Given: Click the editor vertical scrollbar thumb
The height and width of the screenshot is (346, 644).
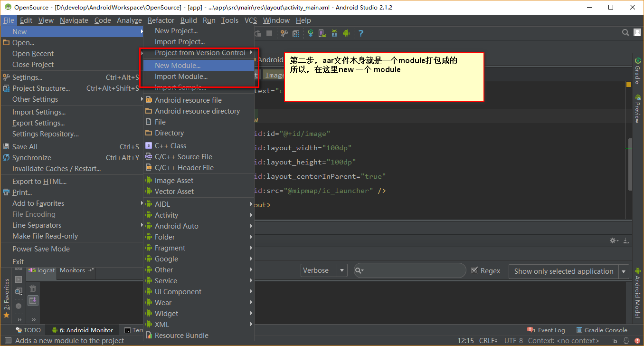Looking at the screenshot, I should tap(630, 164).
